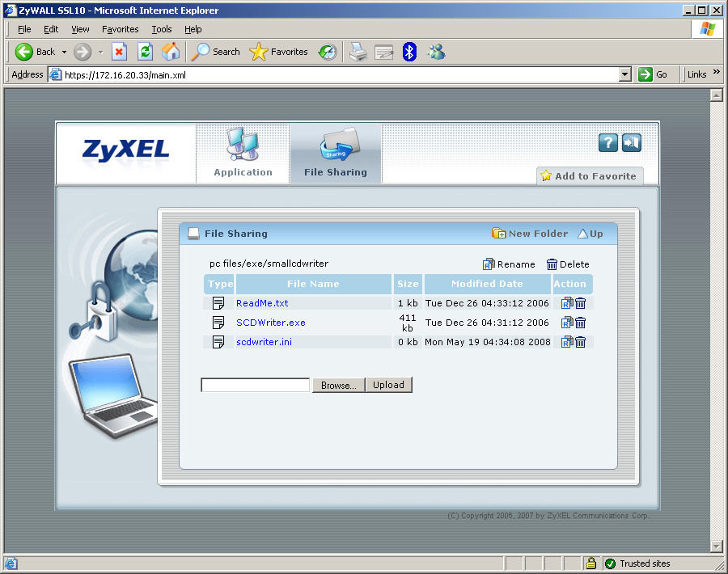Click the File Name column header
The width and height of the screenshot is (728, 574).
tap(313, 284)
